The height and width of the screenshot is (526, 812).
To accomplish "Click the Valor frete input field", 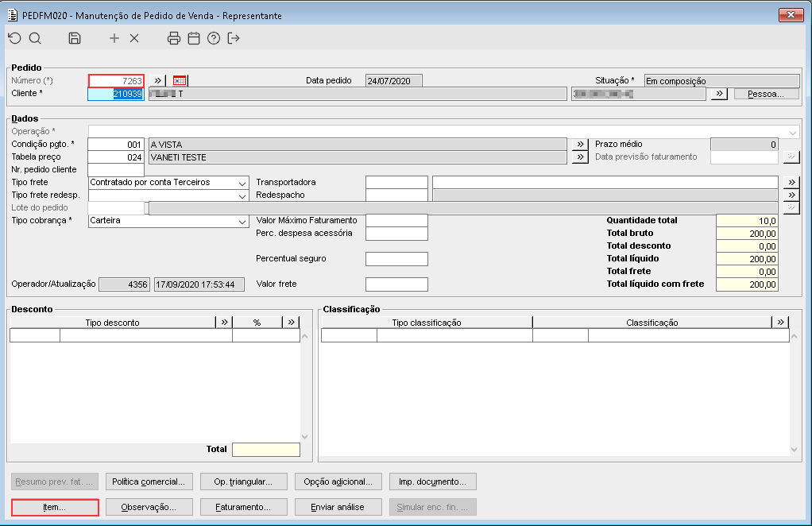I will (x=396, y=284).
